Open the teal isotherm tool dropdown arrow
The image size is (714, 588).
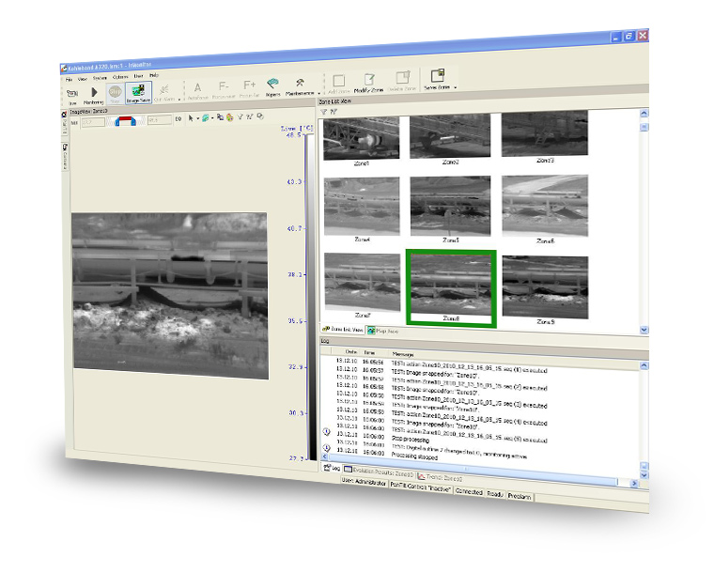coord(212,118)
